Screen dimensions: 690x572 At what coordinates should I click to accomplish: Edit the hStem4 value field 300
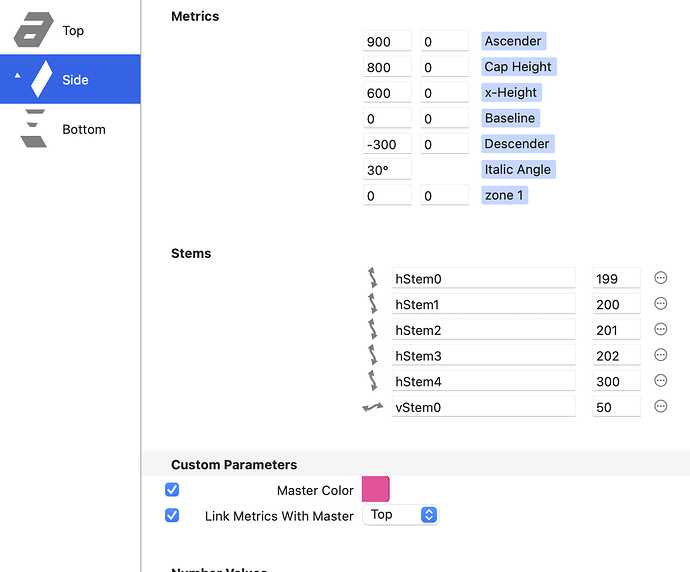point(616,381)
